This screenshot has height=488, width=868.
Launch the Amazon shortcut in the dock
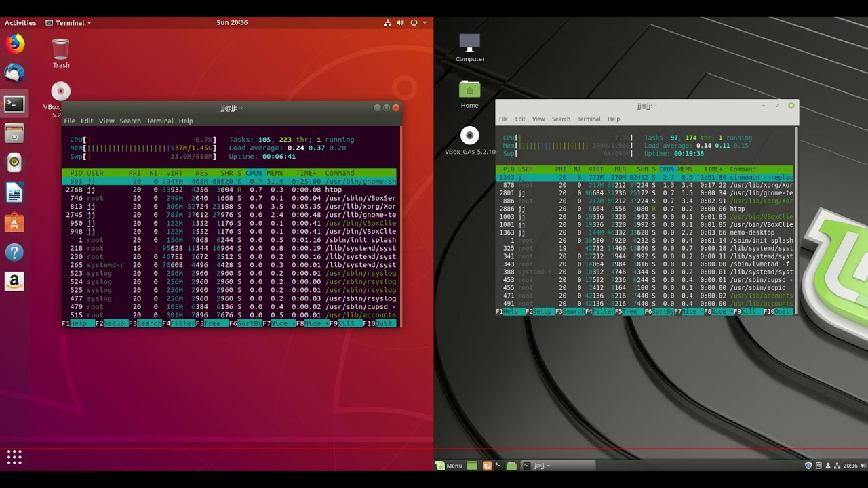tap(14, 281)
